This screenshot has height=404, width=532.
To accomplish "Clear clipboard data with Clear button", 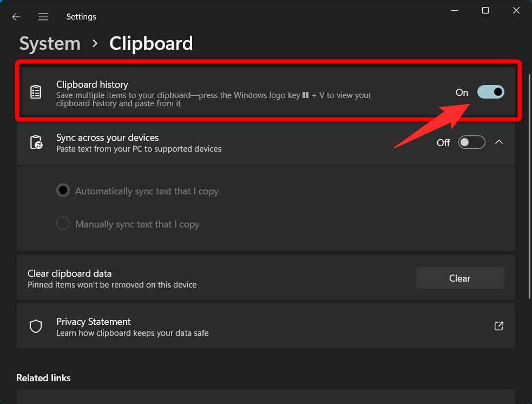I will pyautogui.click(x=459, y=278).
